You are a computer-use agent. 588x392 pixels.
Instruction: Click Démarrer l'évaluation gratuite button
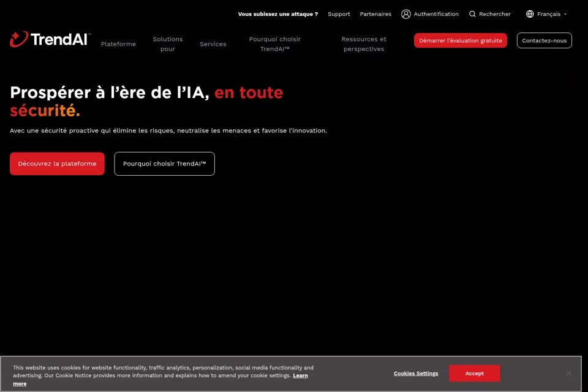point(461,40)
